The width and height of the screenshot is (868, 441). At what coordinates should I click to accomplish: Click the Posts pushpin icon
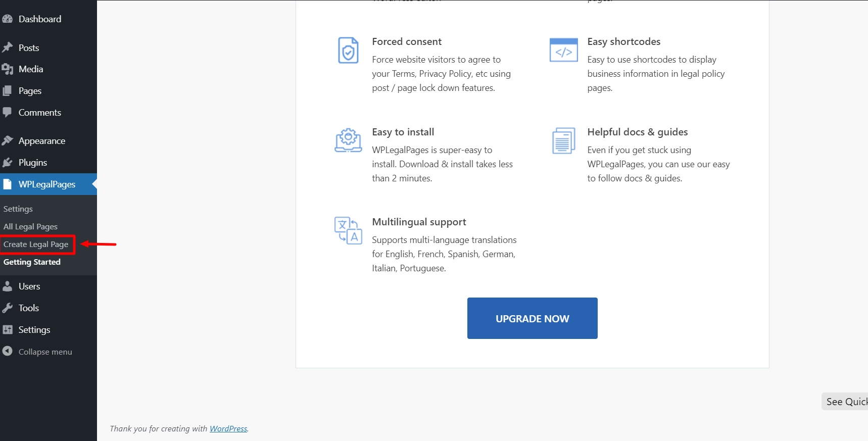pos(7,47)
